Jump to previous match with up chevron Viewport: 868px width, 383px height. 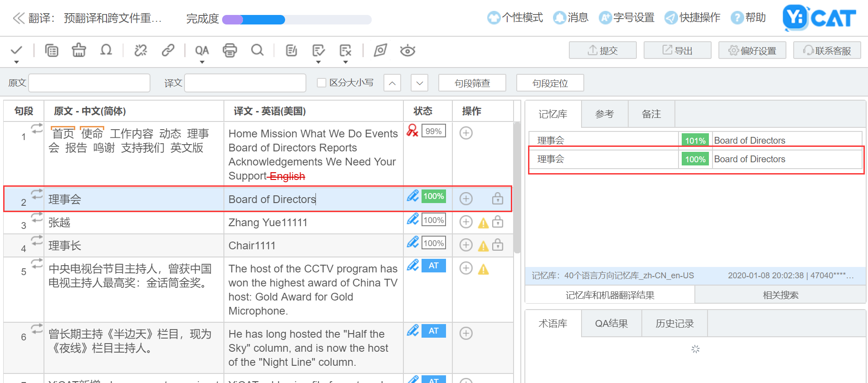tap(392, 83)
